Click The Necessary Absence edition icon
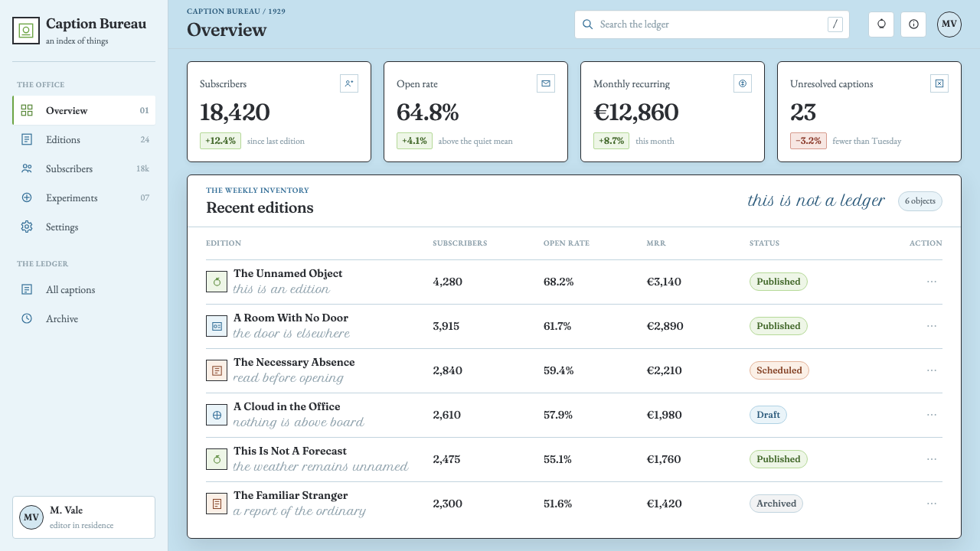This screenshot has width=980, height=551. click(217, 370)
